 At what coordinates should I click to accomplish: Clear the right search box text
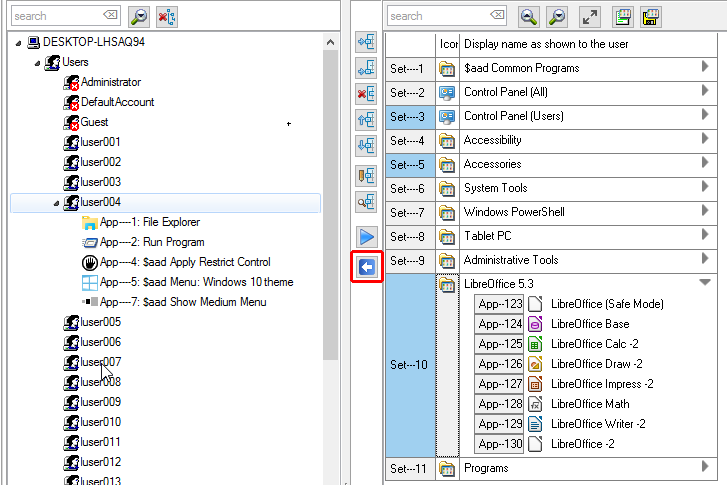pyautogui.click(x=496, y=16)
